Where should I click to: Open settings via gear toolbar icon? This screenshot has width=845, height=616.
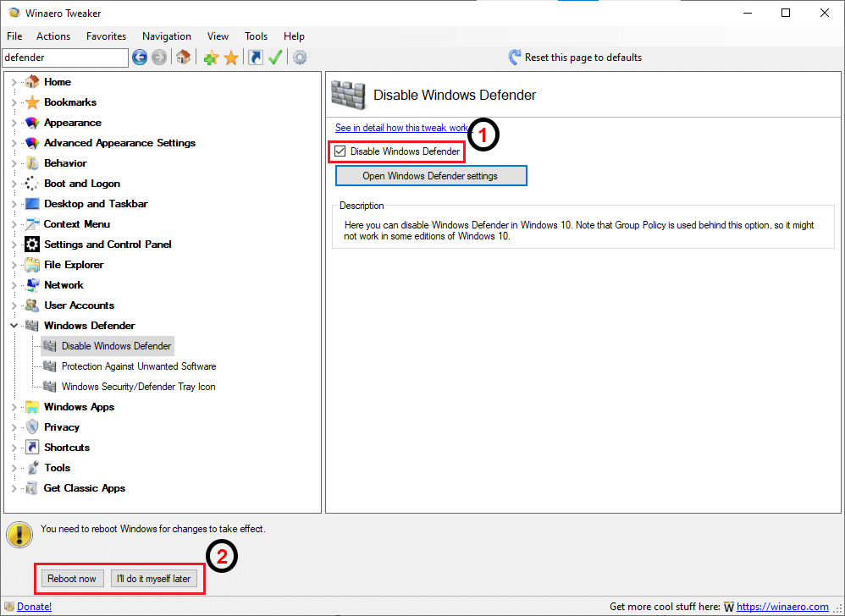point(301,57)
